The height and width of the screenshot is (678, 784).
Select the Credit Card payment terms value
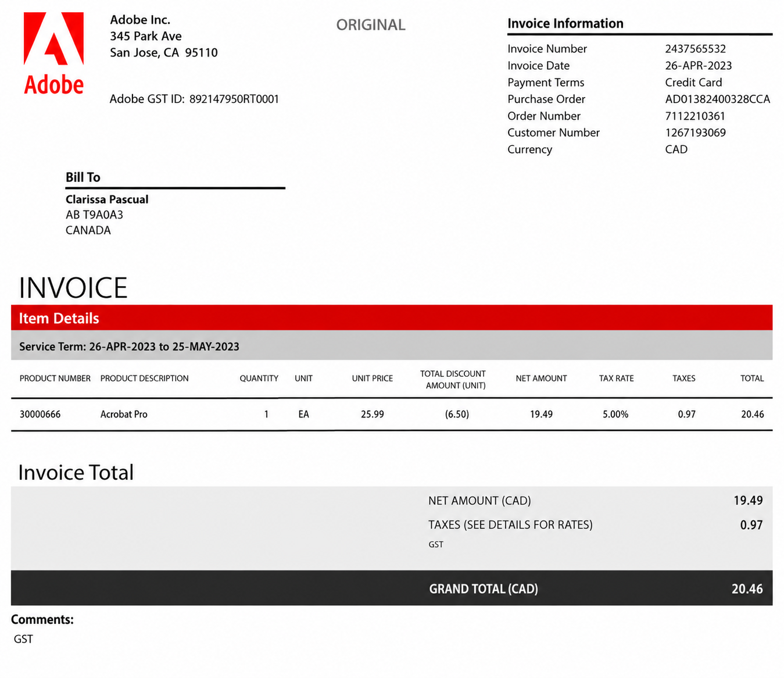(693, 83)
